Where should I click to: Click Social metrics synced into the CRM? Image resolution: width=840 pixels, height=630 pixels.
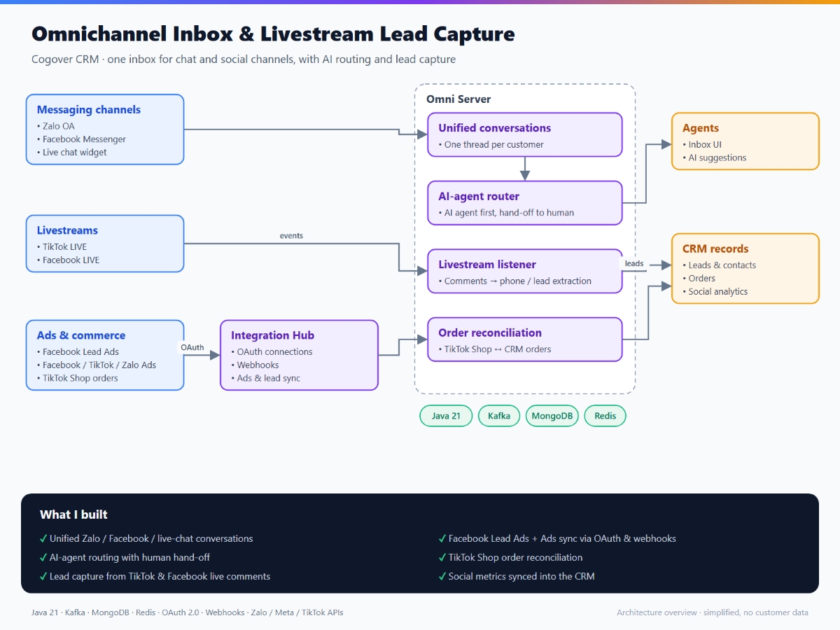521,577
